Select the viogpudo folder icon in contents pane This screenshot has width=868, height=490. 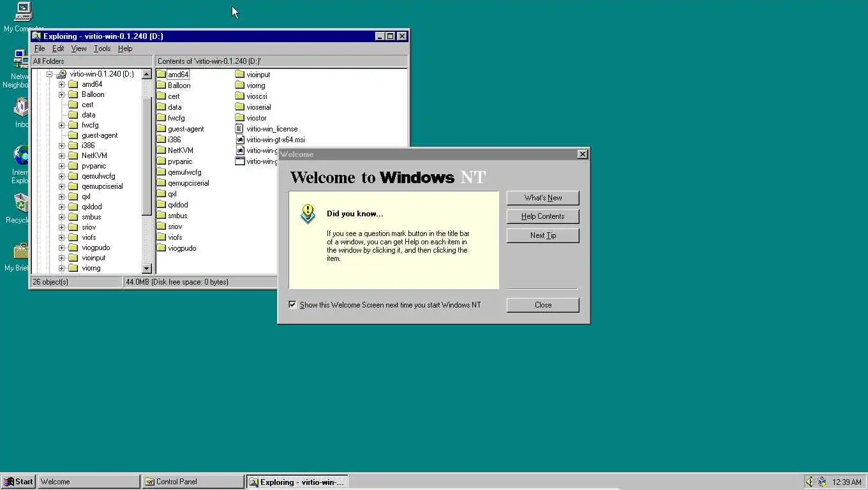[x=161, y=248]
